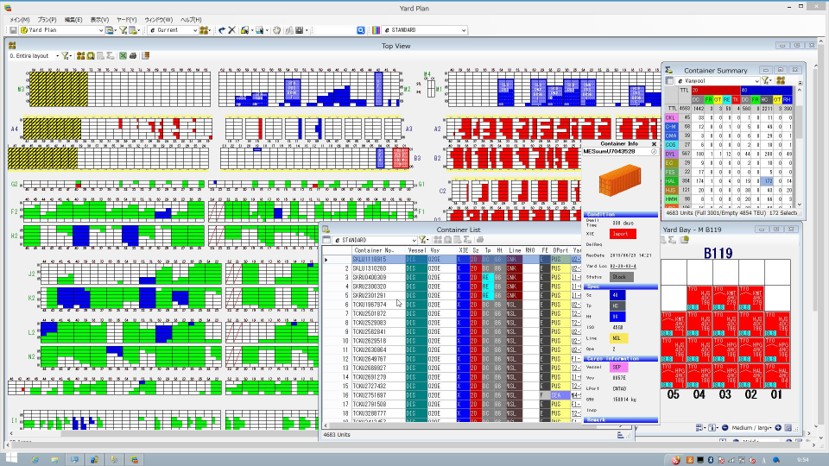The height and width of the screenshot is (466, 829).
Task: Click the color palette icon beside STANDARD
Action: [375, 30]
